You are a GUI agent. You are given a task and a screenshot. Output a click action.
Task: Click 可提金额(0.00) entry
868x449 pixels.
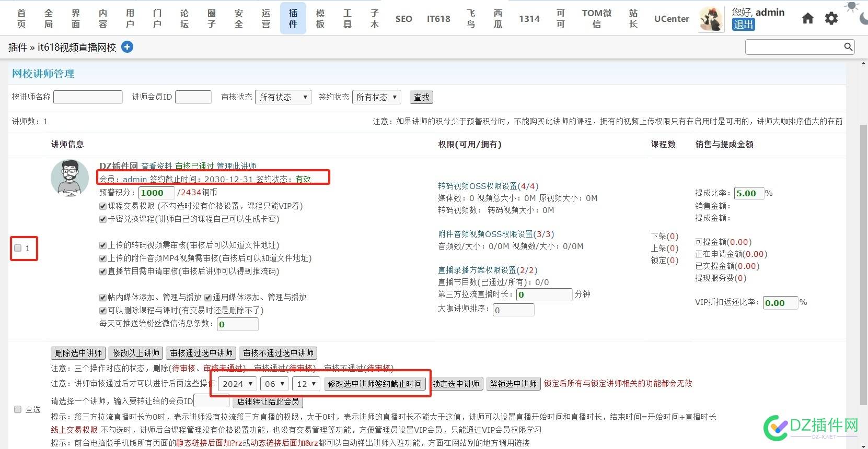tap(723, 242)
